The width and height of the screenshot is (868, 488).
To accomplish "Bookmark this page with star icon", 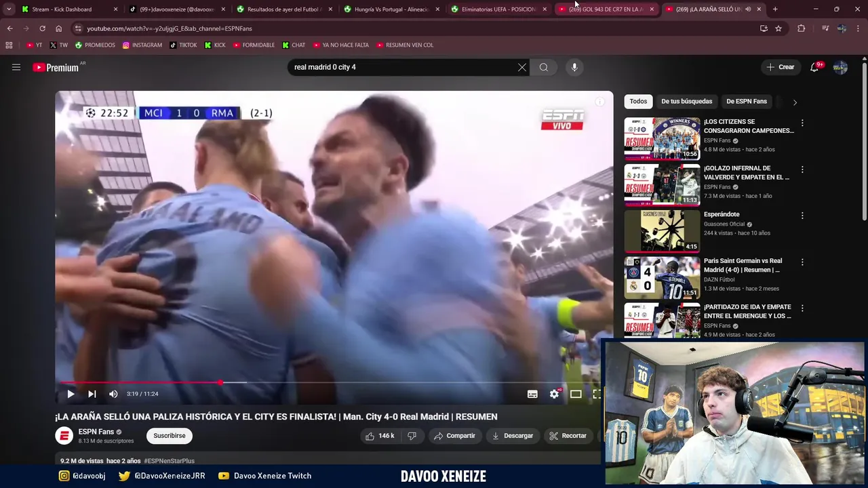I will [x=778, y=28].
